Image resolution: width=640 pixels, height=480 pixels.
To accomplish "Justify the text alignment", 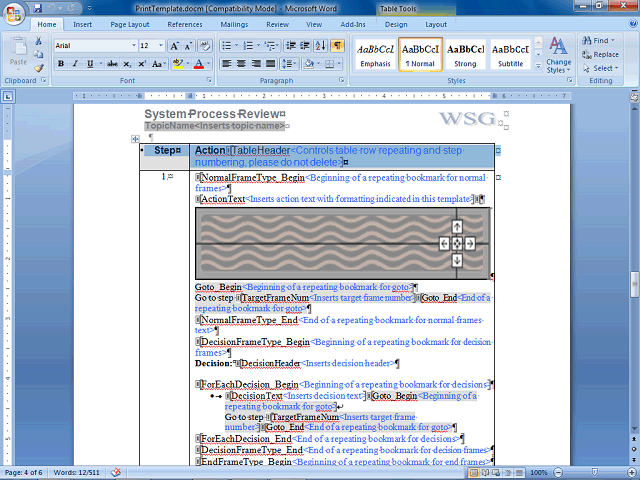I will (x=271, y=64).
